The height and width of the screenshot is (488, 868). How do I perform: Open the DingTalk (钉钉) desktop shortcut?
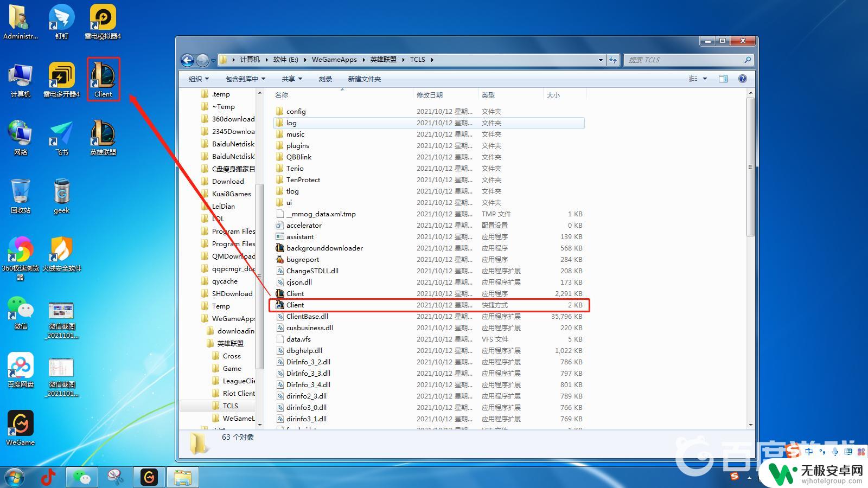pos(61,22)
